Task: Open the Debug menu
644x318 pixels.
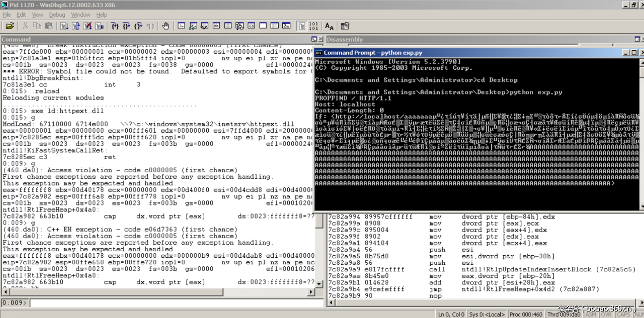Action: pos(57,15)
